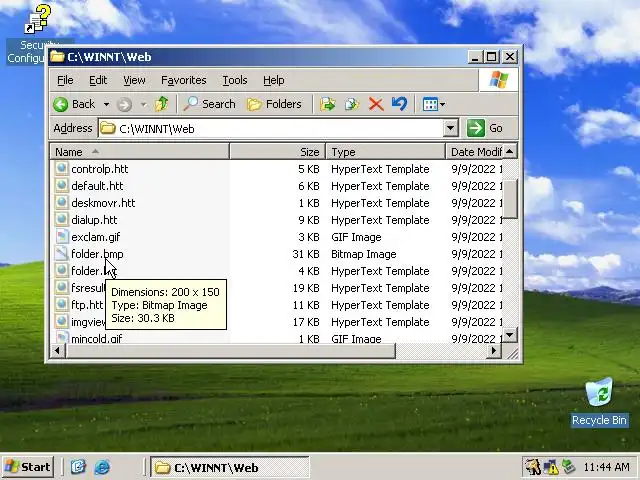Open the Favorites menu
Image resolution: width=640 pixels, height=480 pixels.
click(184, 80)
